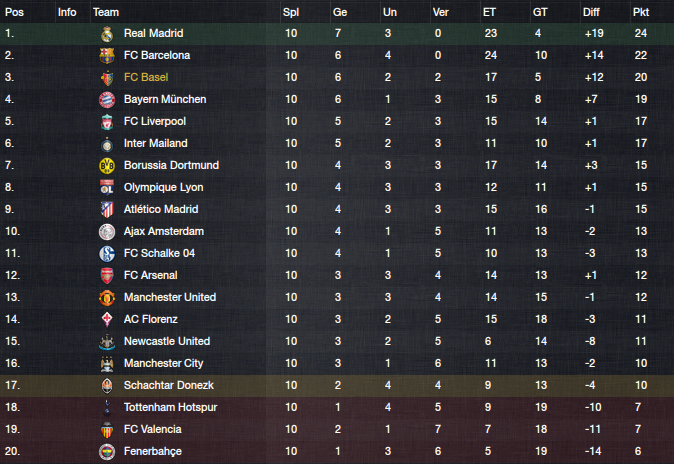Open the FC Basel team link
The image size is (674, 464).
click(x=146, y=77)
